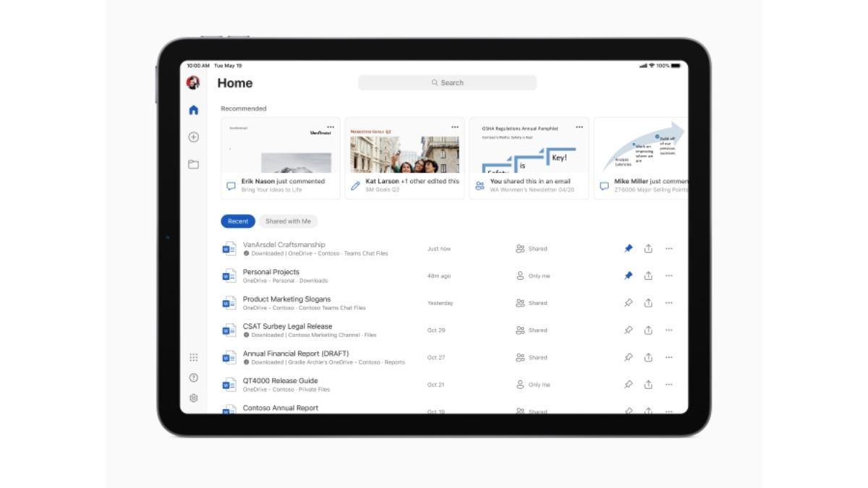Open settings gear icon in the sidebar
The width and height of the screenshot is (868, 488).
pos(193,398)
